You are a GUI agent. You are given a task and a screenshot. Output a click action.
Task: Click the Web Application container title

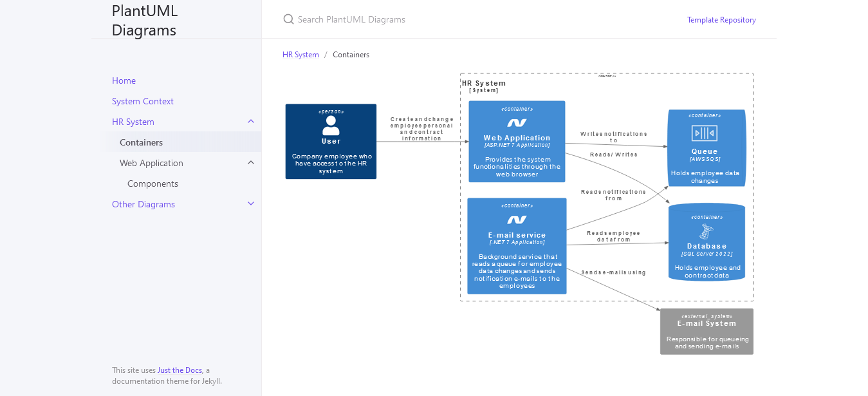(517, 138)
